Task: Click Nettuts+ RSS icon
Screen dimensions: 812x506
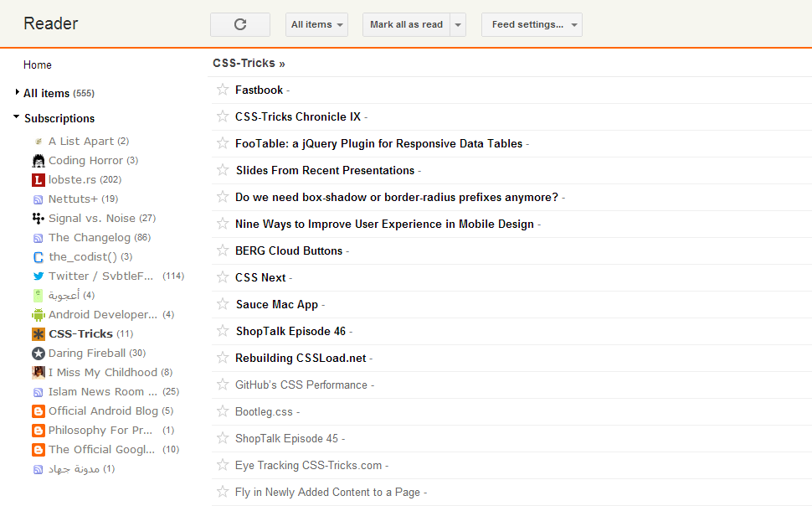Action: (x=39, y=199)
